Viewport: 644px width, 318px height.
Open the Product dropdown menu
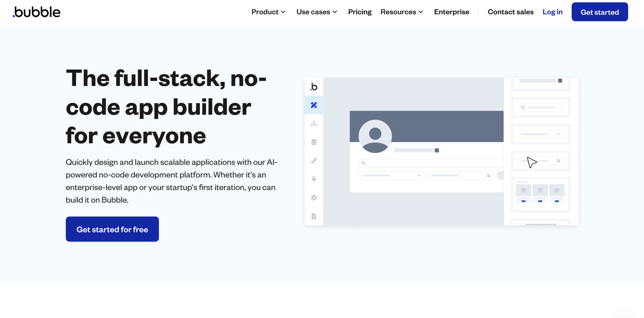click(x=268, y=12)
